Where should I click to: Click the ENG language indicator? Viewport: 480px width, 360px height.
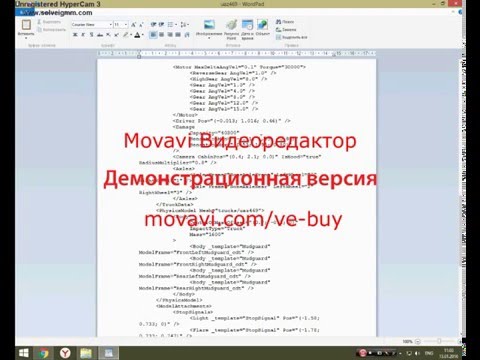click(x=429, y=353)
